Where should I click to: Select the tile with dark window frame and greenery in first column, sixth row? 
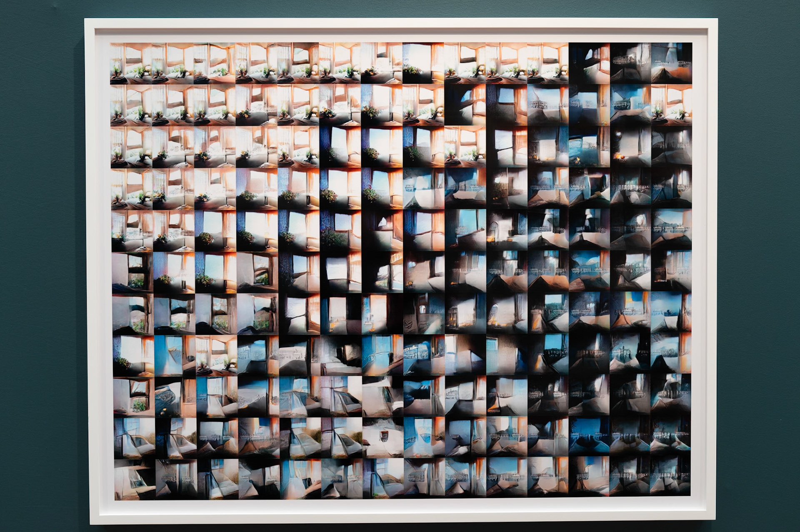[132, 271]
